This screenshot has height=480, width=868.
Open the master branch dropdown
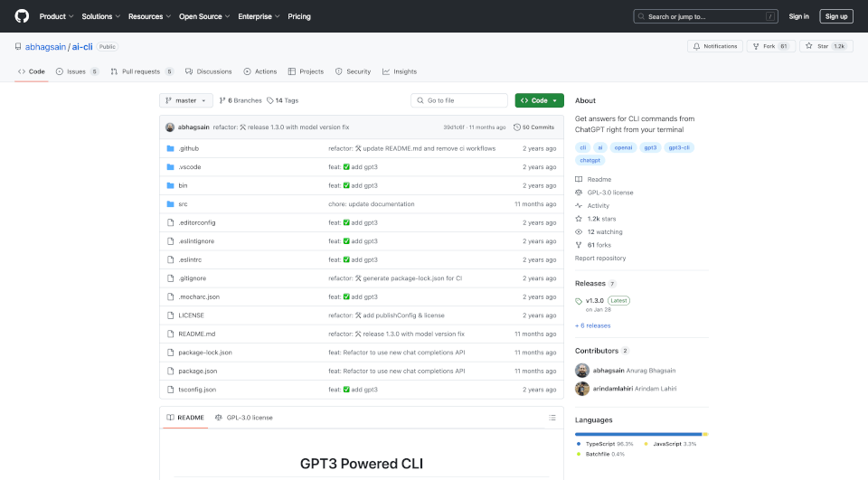point(186,100)
